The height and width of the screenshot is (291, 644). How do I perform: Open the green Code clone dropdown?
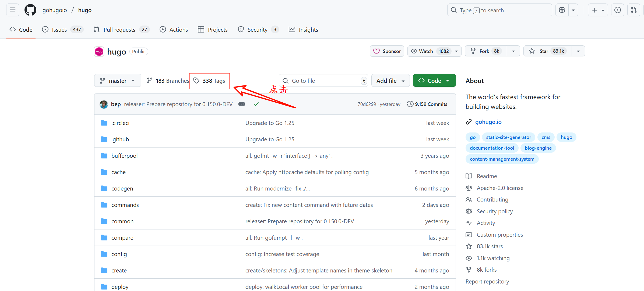tap(434, 81)
